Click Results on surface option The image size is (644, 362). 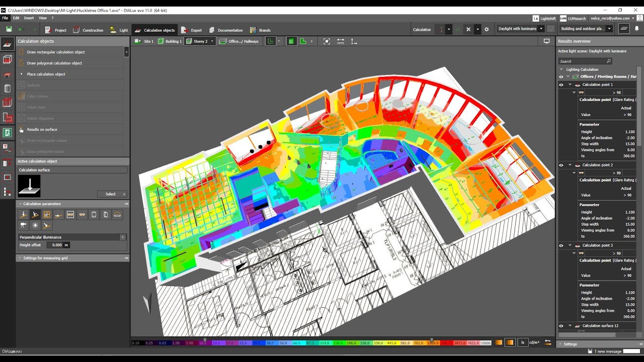pos(70,129)
